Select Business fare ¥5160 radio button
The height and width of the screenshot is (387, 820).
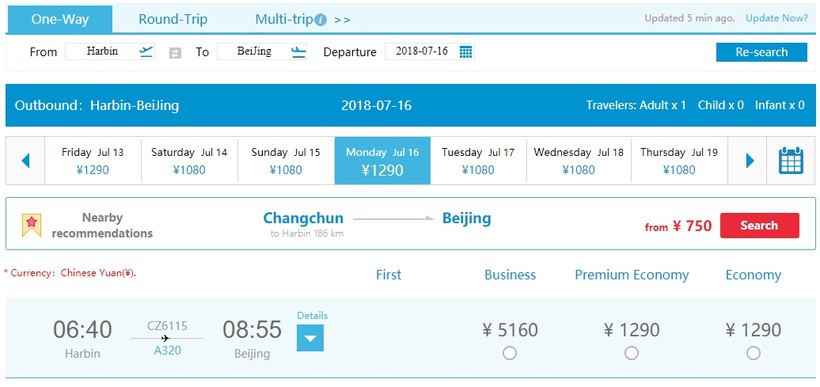point(509,354)
